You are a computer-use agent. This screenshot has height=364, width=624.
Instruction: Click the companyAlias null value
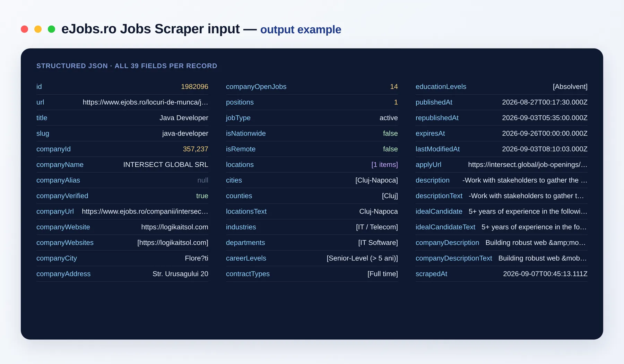pyautogui.click(x=203, y=180)
